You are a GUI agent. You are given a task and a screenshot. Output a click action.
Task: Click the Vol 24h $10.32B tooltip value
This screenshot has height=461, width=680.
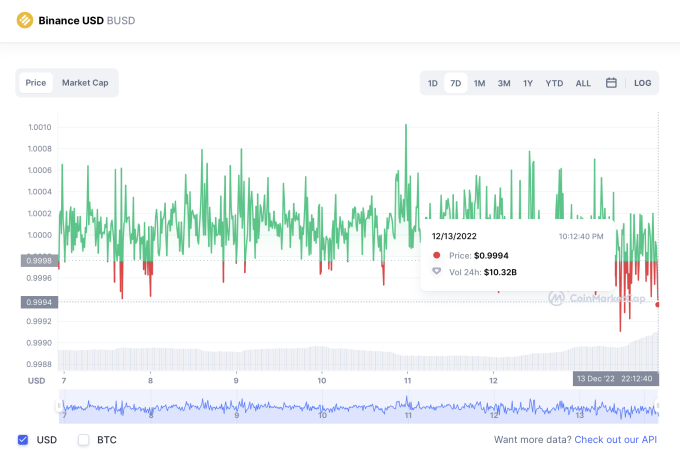[x=500, y=272]
